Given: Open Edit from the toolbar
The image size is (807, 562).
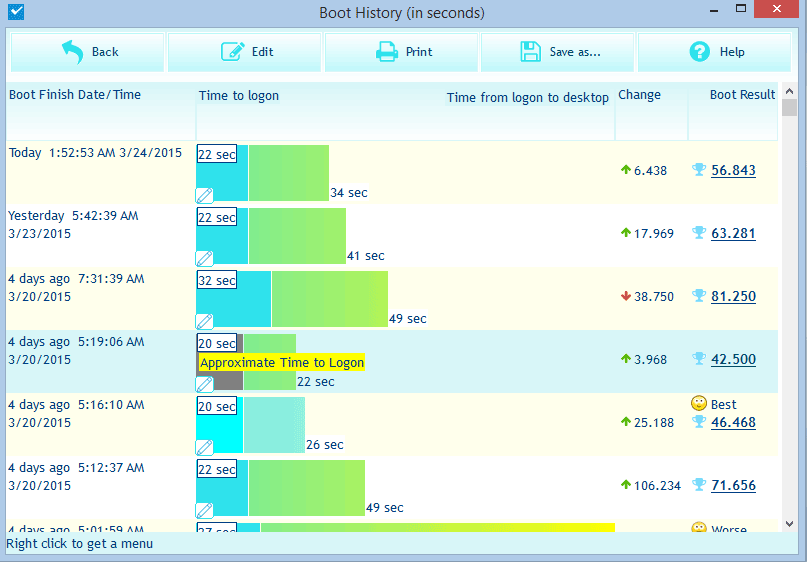Looking at the screenshot, I should click(x=245, y=52).
